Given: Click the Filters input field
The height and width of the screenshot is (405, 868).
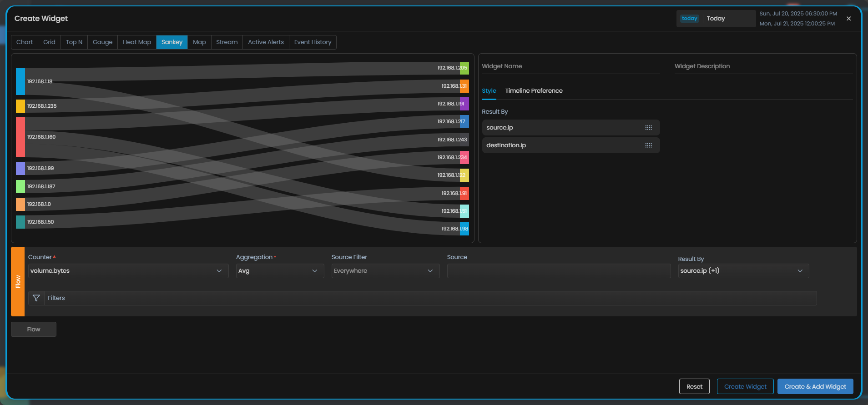Looking at the screenshot, I should click(430, 298).
